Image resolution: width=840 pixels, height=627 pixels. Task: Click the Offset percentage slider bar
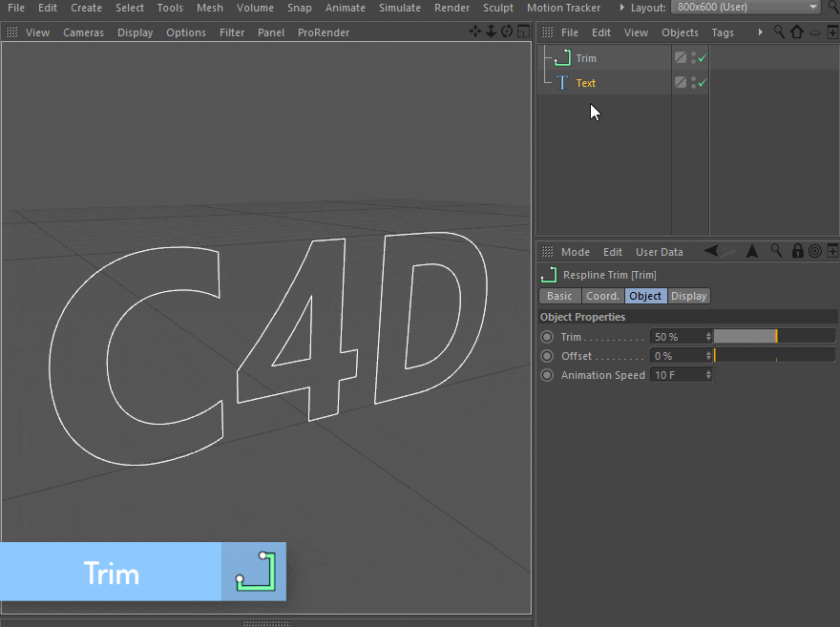[x=774, y=355]
